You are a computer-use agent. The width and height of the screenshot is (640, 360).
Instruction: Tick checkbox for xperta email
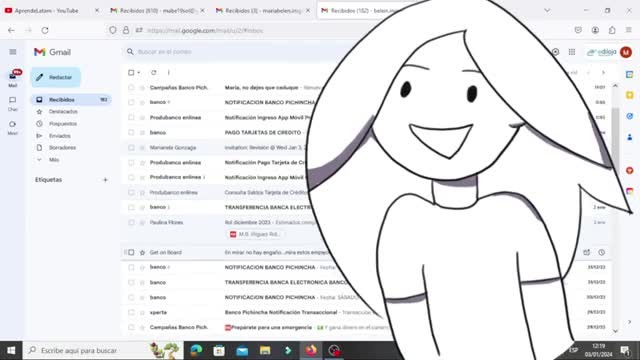point(131,313)
